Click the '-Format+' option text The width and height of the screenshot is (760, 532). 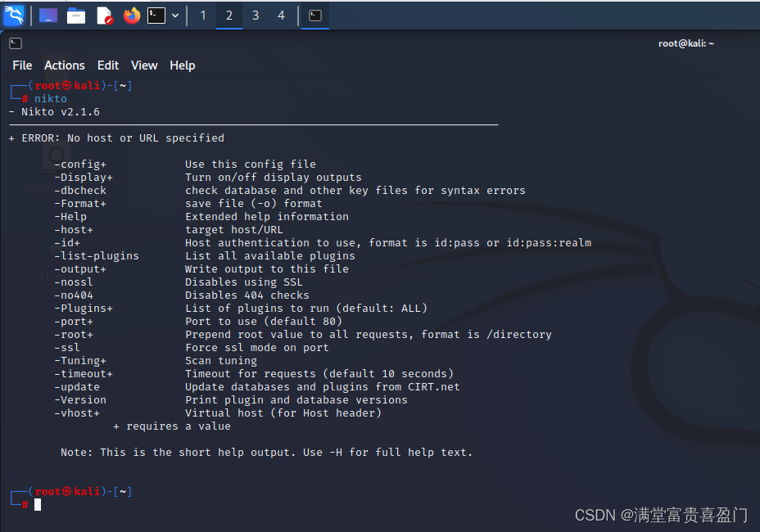80,204
